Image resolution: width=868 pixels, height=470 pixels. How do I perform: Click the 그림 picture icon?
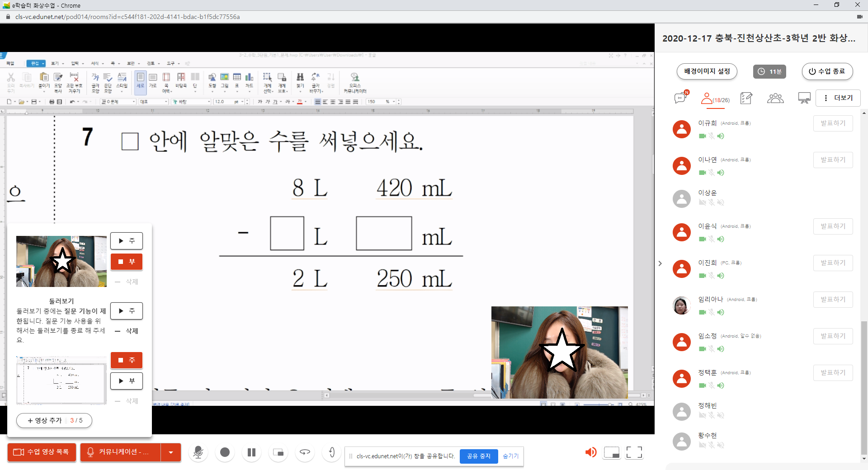224,81
